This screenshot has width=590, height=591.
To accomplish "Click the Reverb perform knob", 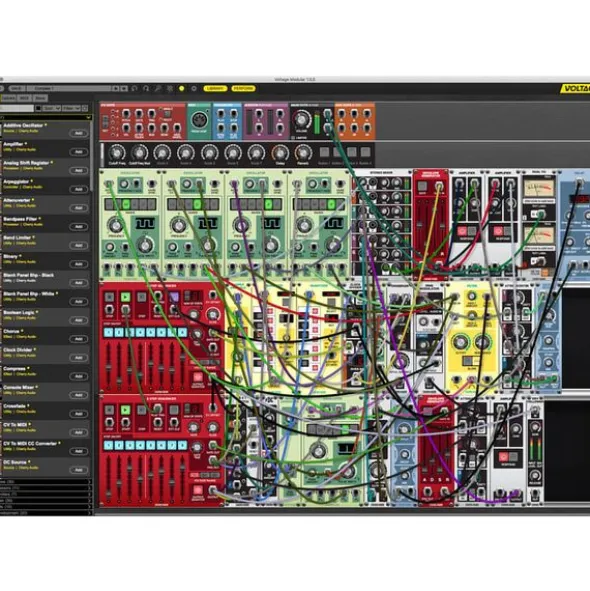I will tap(303, 153).
